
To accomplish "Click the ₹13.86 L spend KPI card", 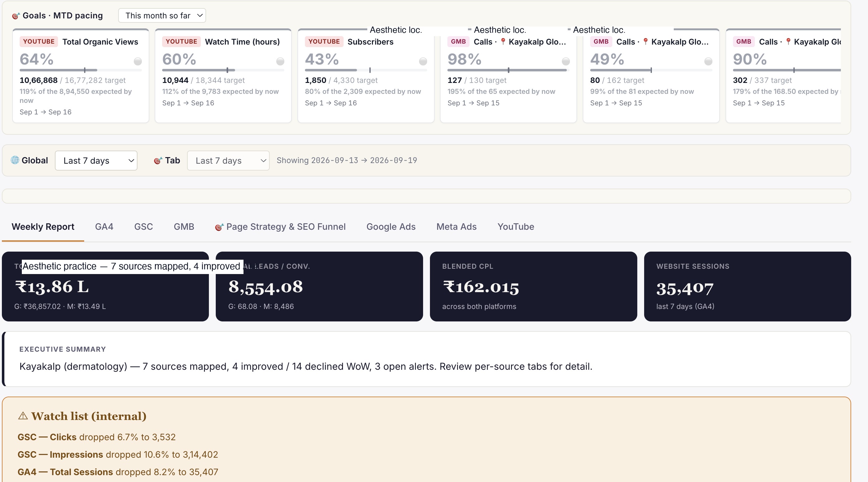I will click(105, 287).
